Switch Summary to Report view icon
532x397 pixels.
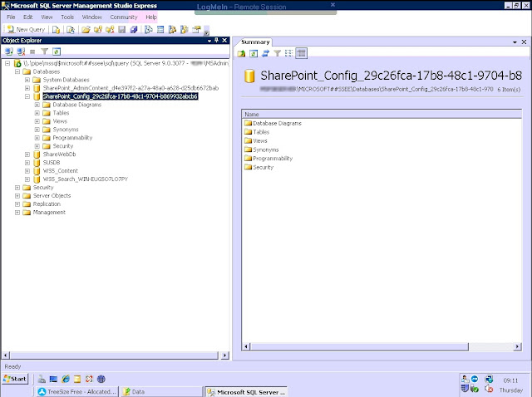[x=301, y=53]
